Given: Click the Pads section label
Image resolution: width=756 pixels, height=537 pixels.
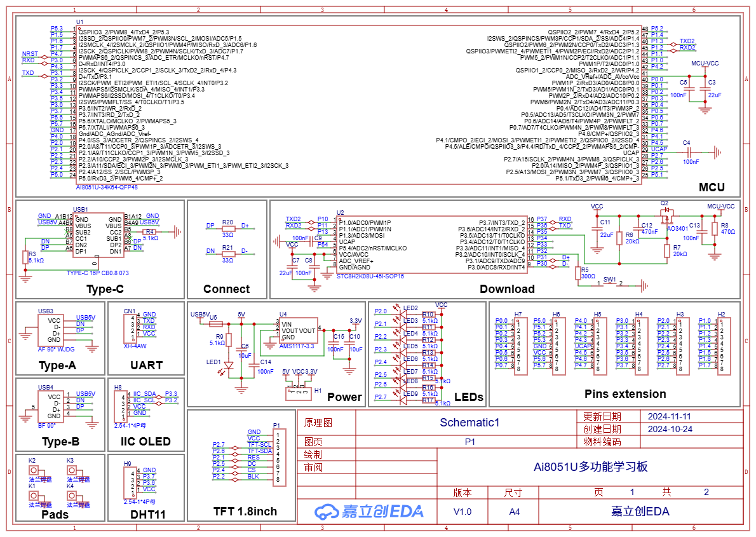Looking at the screenshot, I should click(x=55, y=515).
